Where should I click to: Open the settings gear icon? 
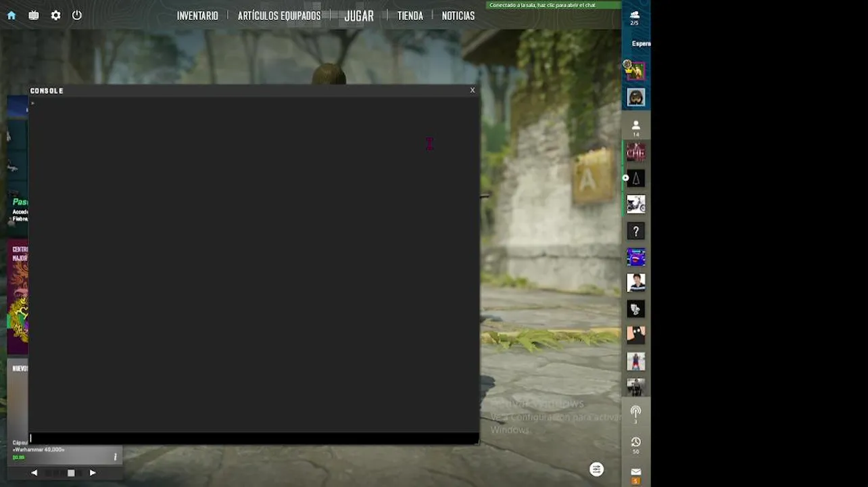click(x=55, y=15)
